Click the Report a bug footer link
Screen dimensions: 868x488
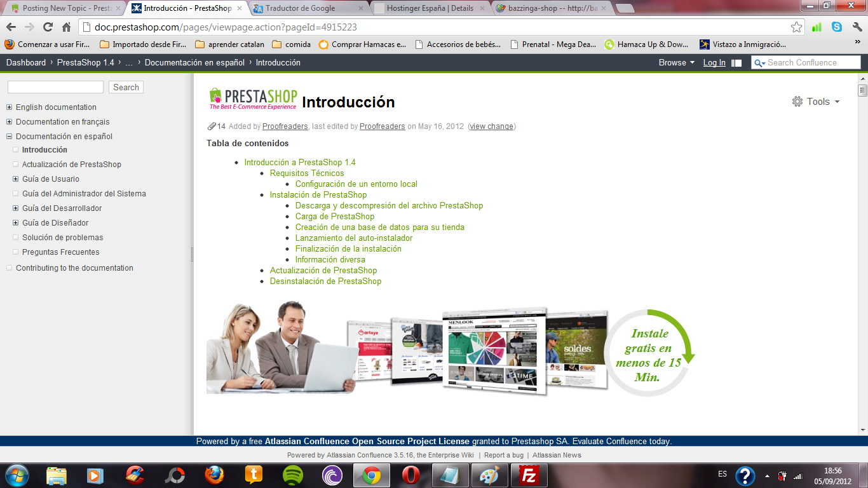coord(504,455)
